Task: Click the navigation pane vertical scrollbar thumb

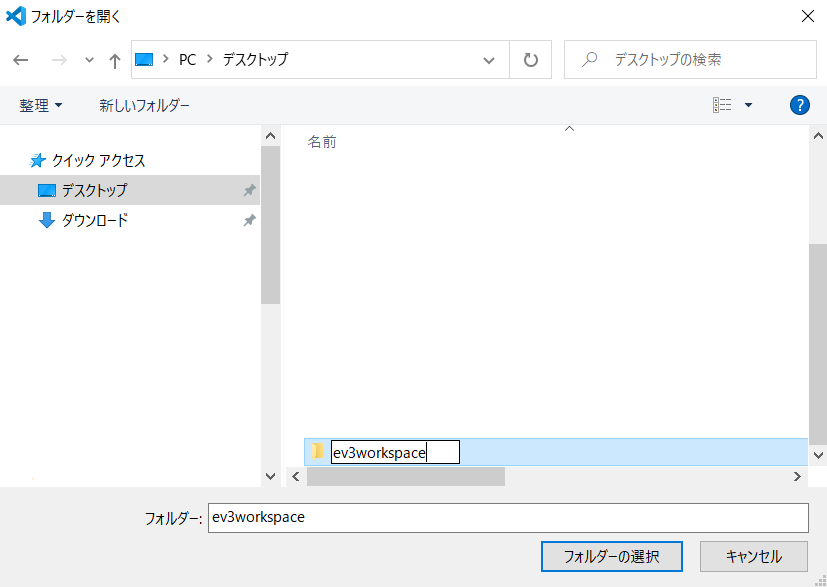Action: click(271, 225)
